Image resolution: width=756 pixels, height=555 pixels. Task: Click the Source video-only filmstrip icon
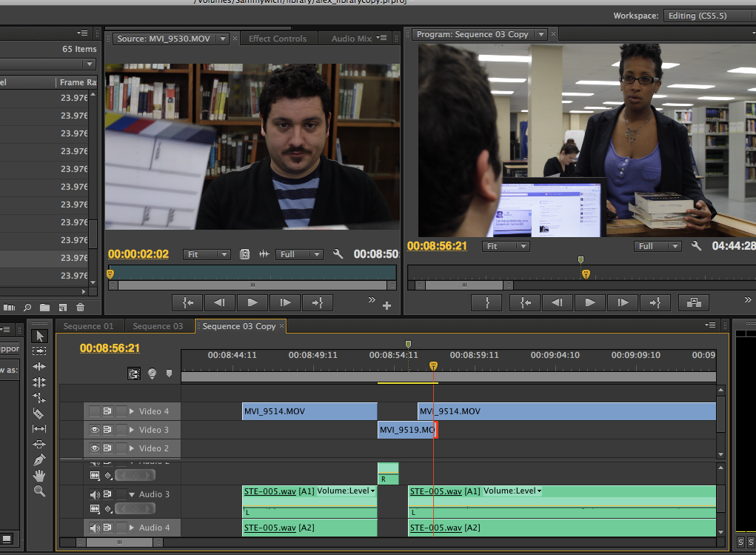[244, 254]
